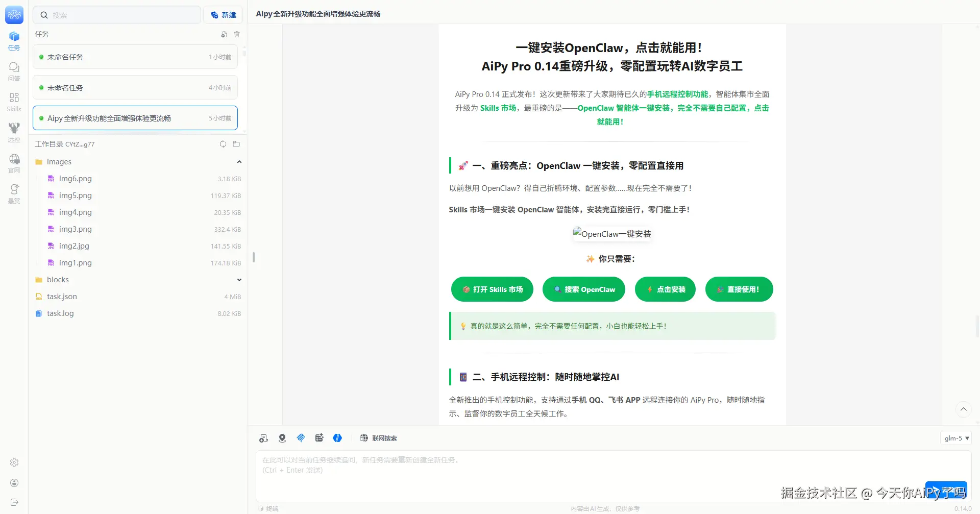Expand the blocks folder
The width and height of the screenshot is (980, 514).
click(x=239, y=280)
